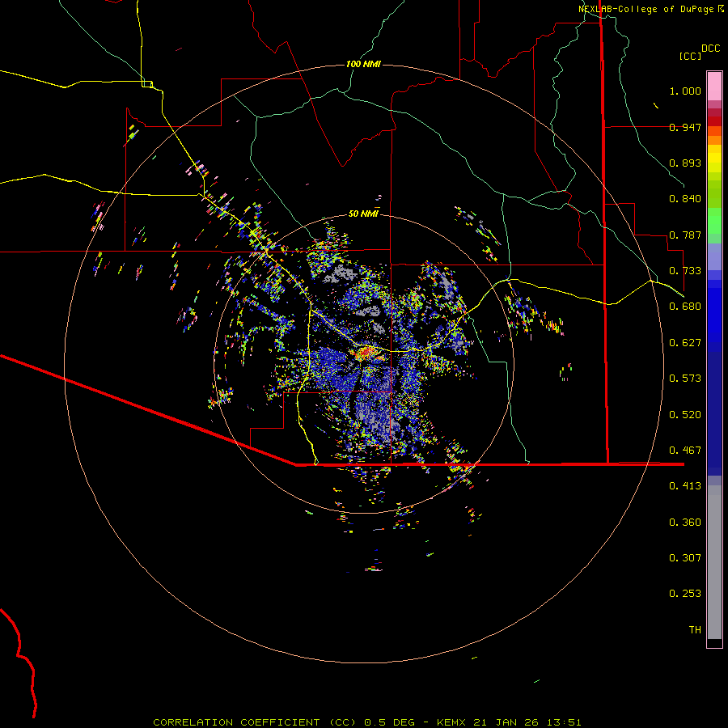Click the 0.307 color scale value
Viewport: 728px width, 728px height.
point(685,558)
